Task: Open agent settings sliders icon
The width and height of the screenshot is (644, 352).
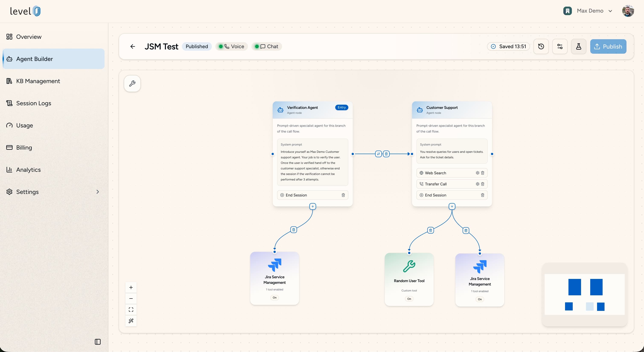Action: tap(560, 46)
